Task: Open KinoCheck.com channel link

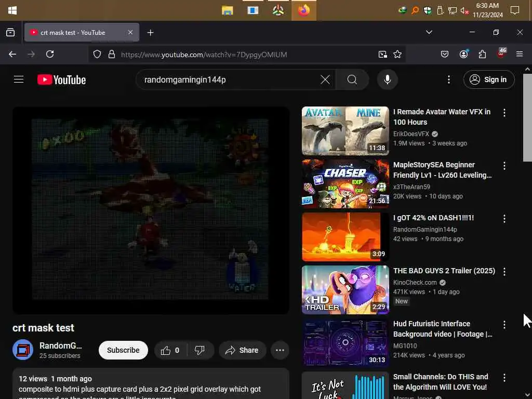Action: (x=415, y=282)
